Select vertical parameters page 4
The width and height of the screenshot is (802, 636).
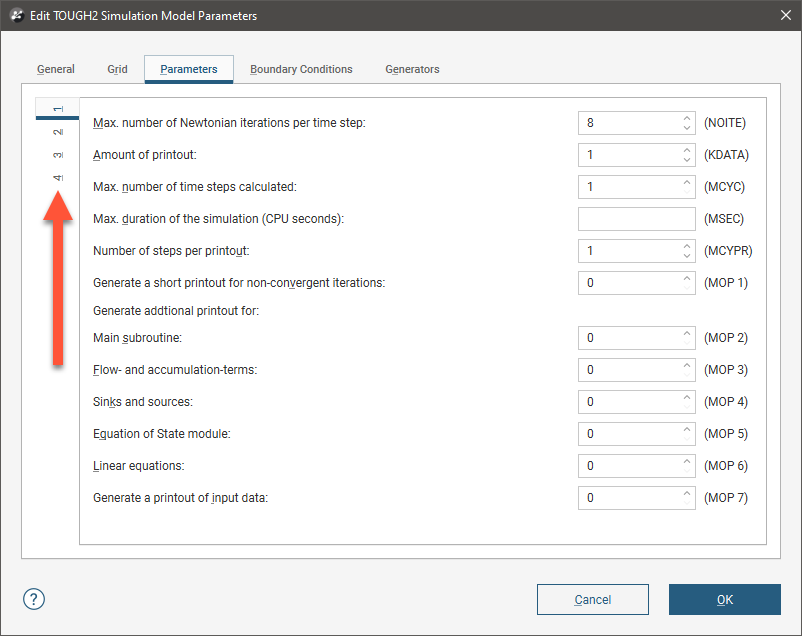click(x=57, y=178)
